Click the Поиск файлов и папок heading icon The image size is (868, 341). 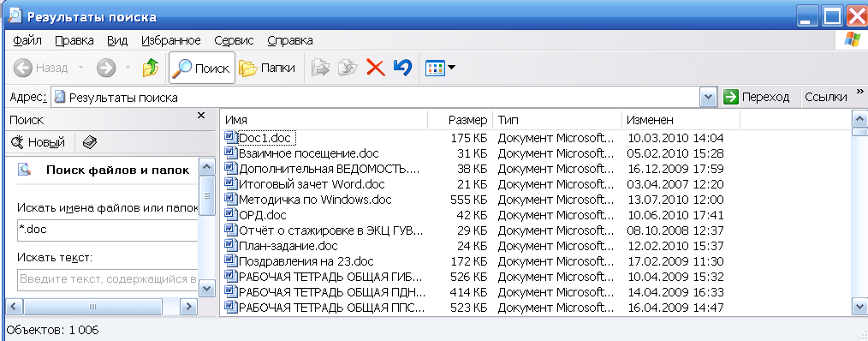(24, 170)
